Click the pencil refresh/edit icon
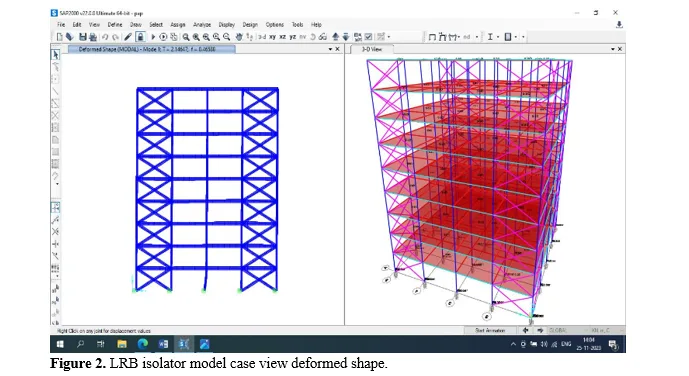689x376 pixels. click(128, 37)
